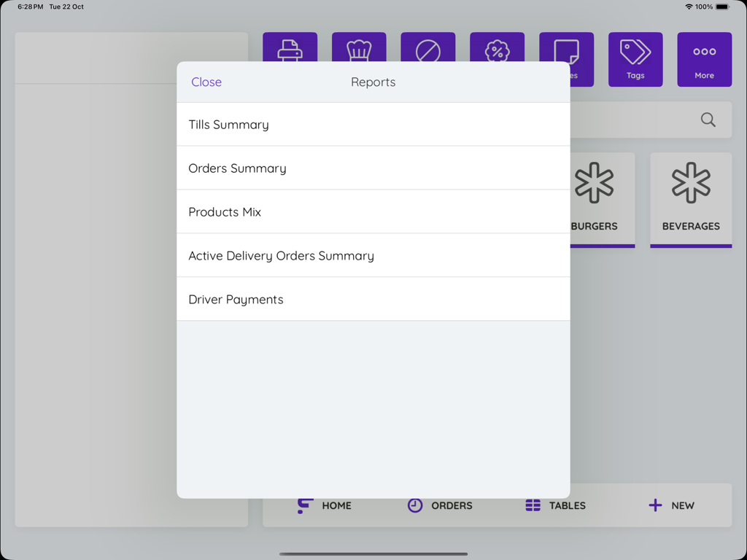The width and height of the screenshot is (747, 560).
Task: Go to the Home tab
Action: click(x=324, y=505)
